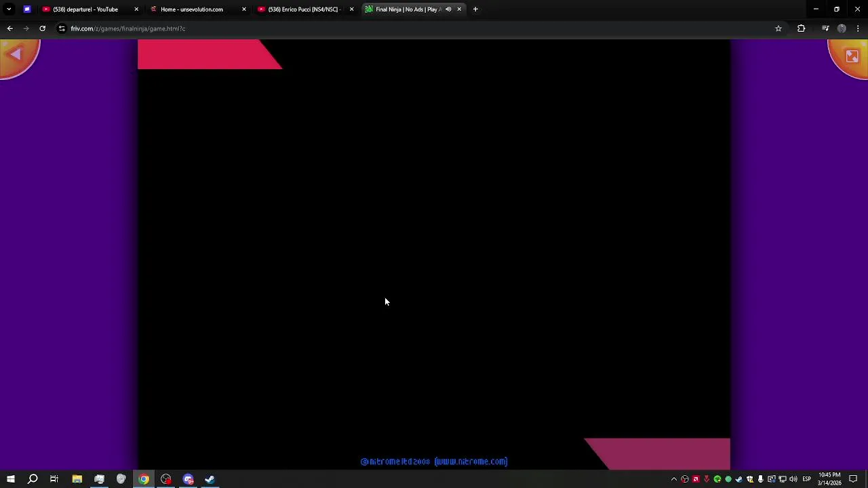
Task: Open the nitrome.com credit link in game
Action: [x=471, y=462]
